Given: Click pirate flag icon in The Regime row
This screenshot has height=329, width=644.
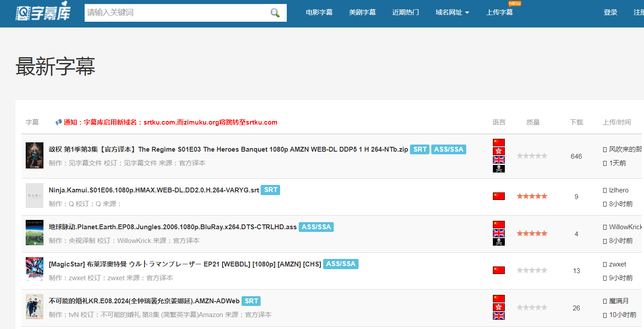Looking at the screenshot, I should (x=499, y=168).
